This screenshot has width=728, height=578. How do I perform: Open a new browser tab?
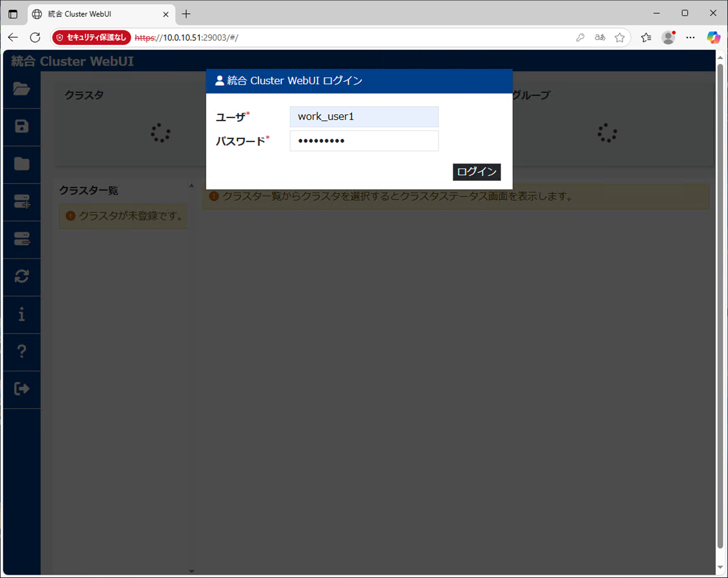point(186,14)
